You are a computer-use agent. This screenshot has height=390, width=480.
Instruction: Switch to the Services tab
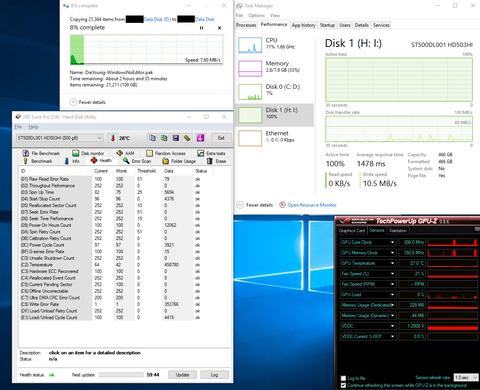[x=381, y=25]
